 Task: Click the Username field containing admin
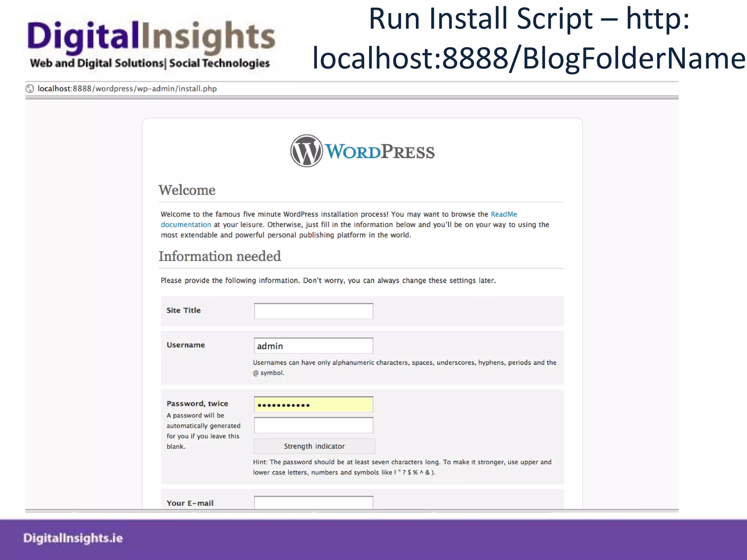(x=313, y=346)
